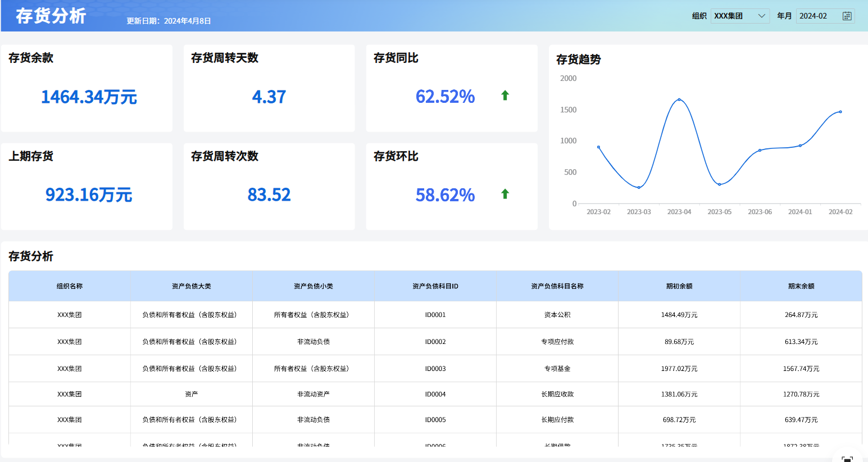This screenshot has height=462, width=868.
Task: Click 负债和所有者权益 category cell in ID0005 row
Action: pos(192,420)
